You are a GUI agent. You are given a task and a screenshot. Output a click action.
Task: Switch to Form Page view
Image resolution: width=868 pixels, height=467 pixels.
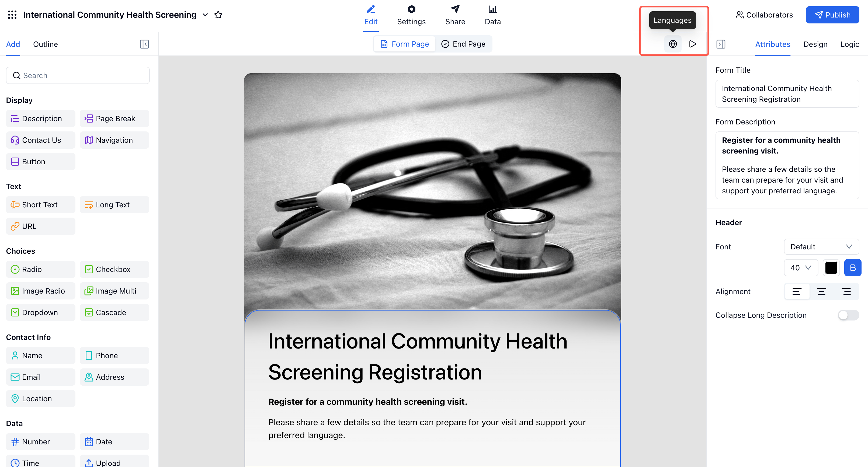pyautogui.click(x=405, y=44)
